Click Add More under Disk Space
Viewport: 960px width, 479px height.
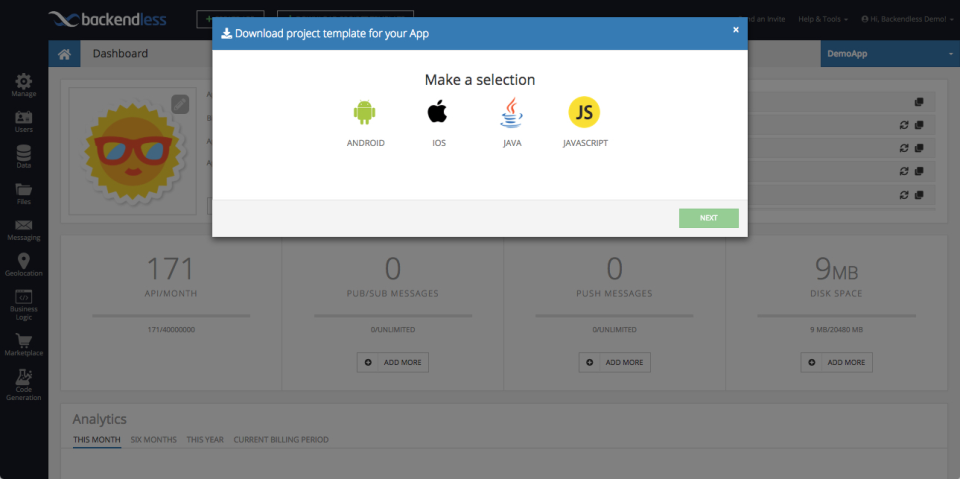[836, 362]
